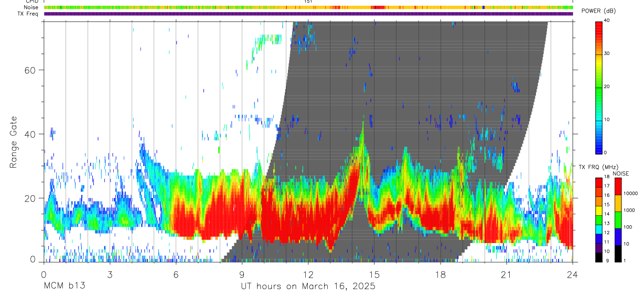The image size is (644, 297).
Task: Select the green 100 level in NOISE legend
Action: [x=618, y=221]
